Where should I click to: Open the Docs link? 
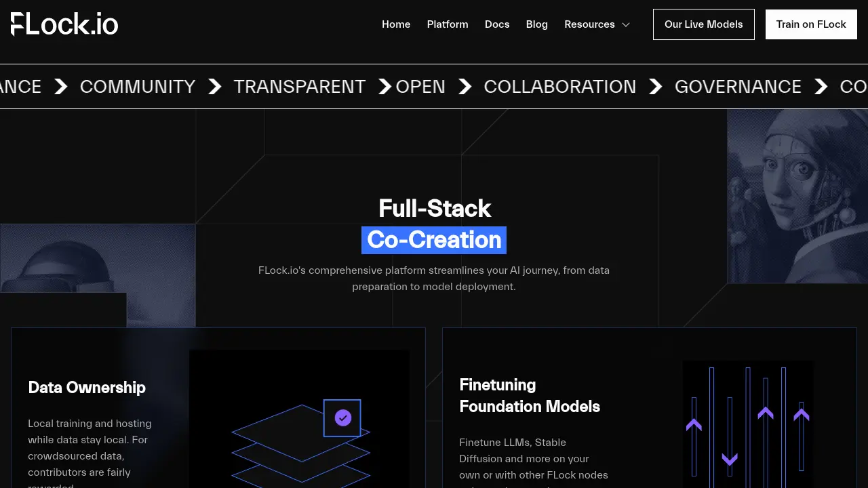coord(497,24)
